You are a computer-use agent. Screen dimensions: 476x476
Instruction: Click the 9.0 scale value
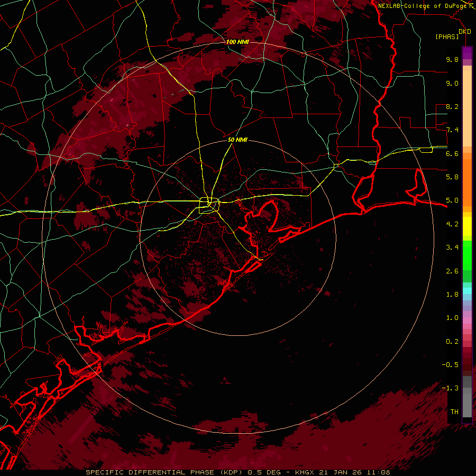click(452, 83)
